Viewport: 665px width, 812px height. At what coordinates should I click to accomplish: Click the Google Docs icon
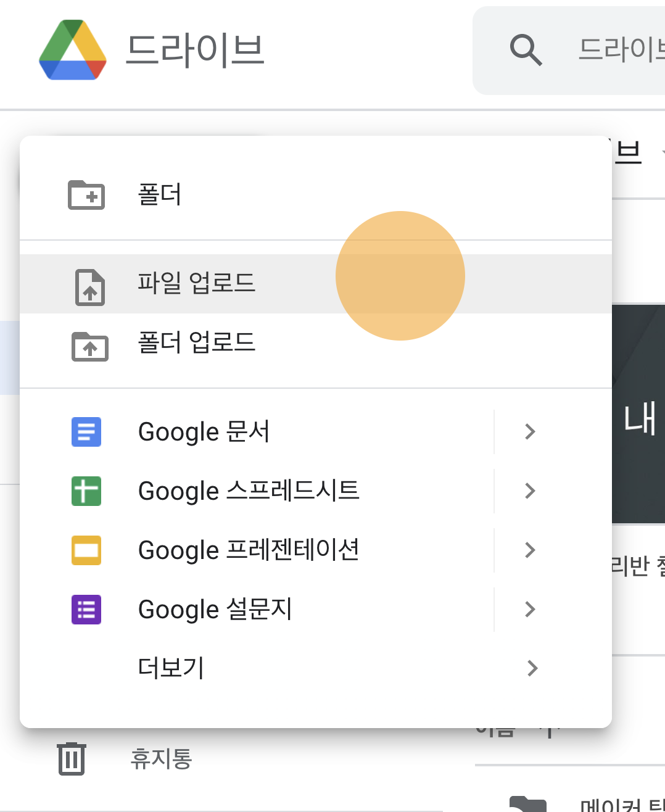pyautogui.click(x=86, y=432)
